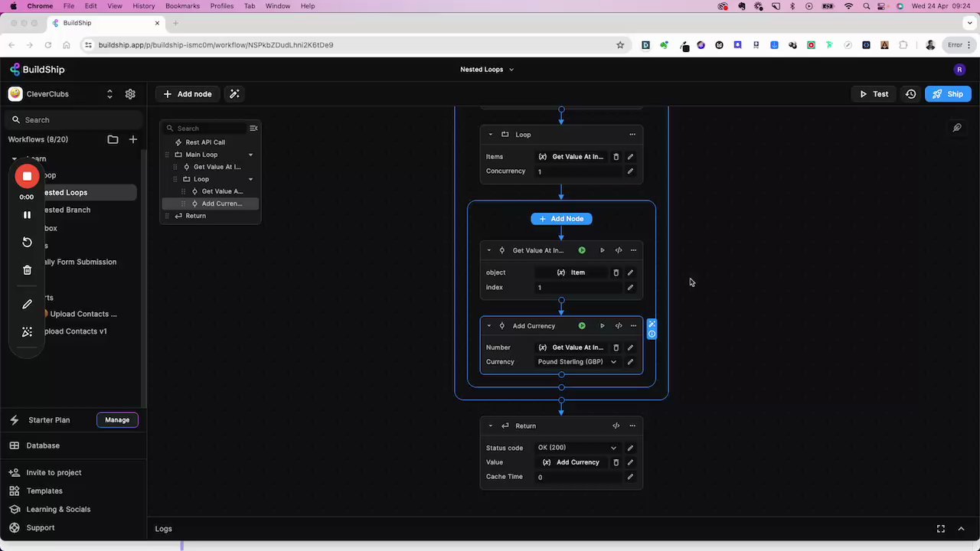The image size is (980, 551).
Task: Collapse the Return node header
Action: (489, 425)
